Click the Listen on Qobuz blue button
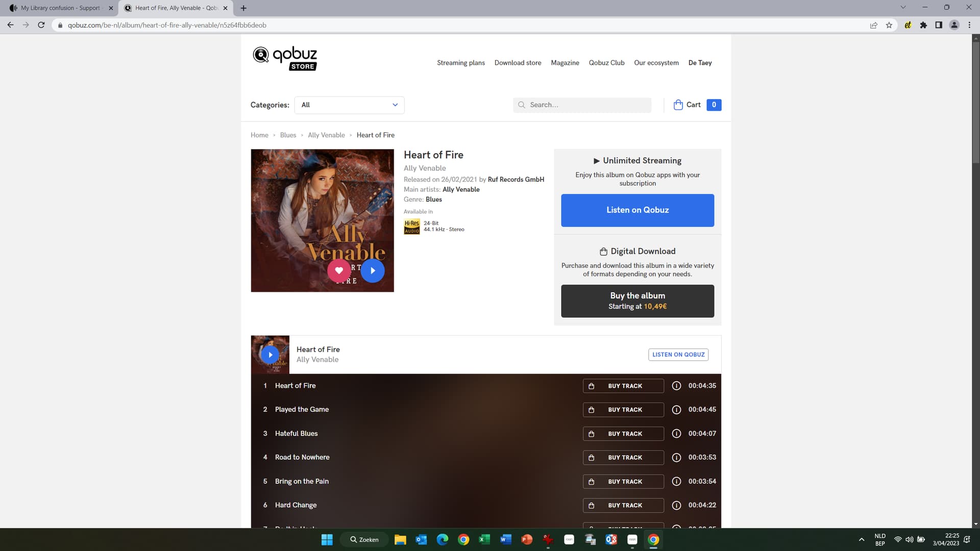Screen dimensions: 980x551 pyautogui.click(x=637, y=210)
